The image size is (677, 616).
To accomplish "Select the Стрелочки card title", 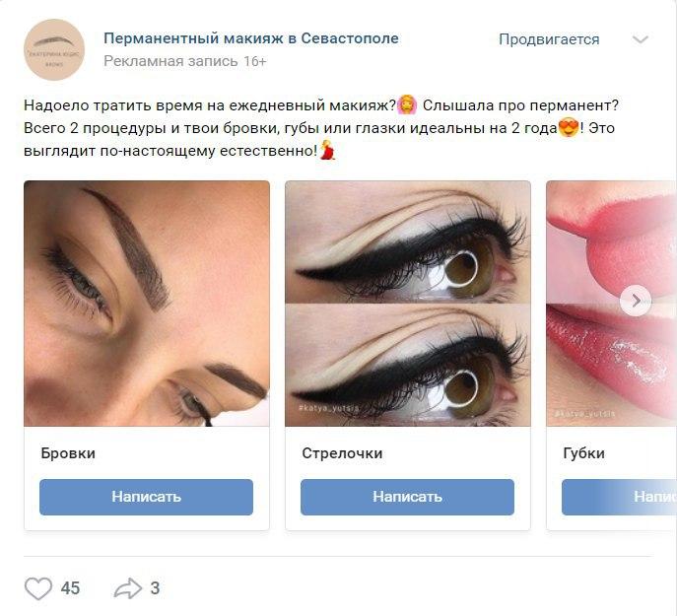I will [x=342, y=453].
